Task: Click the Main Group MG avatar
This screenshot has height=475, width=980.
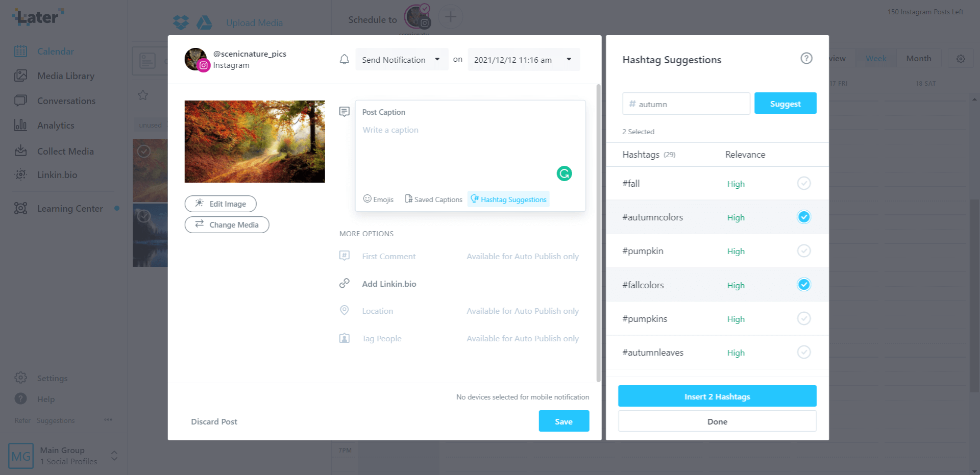Action: (x=21, y=456)
